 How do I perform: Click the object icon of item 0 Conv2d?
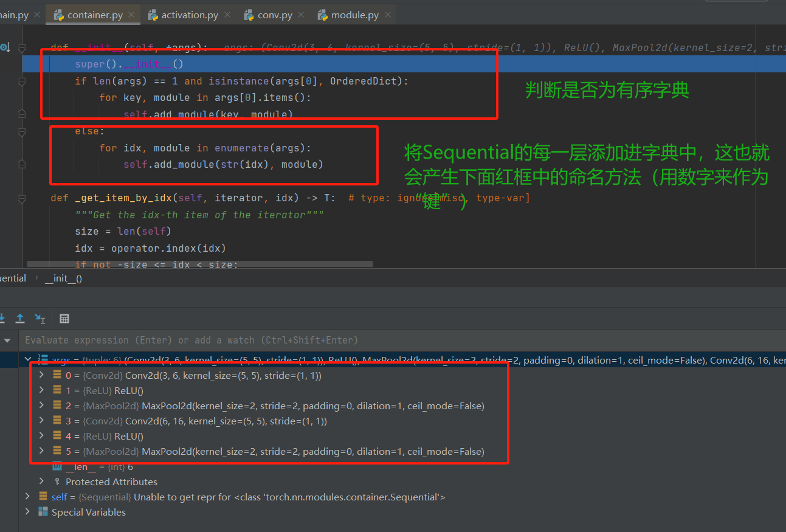[x=57, y=375]
